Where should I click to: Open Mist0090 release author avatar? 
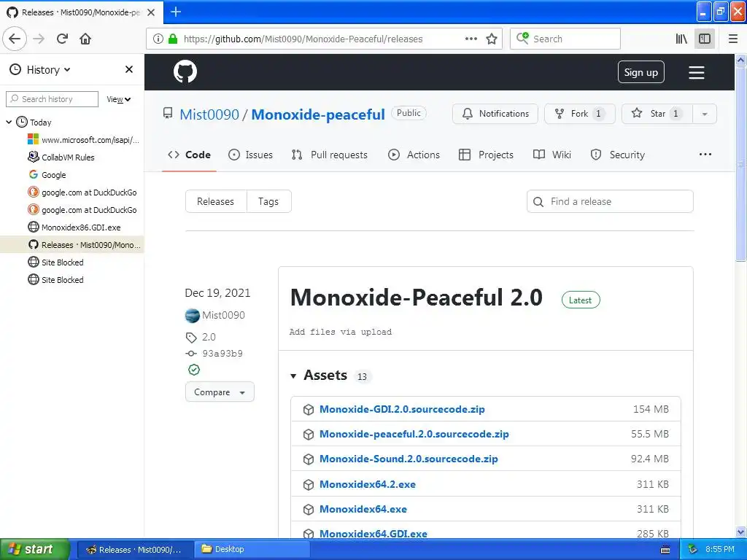coord(193,315)
